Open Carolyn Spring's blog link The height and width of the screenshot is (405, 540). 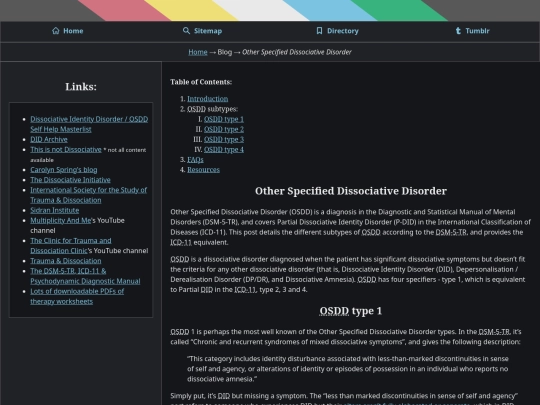[64, 170]
